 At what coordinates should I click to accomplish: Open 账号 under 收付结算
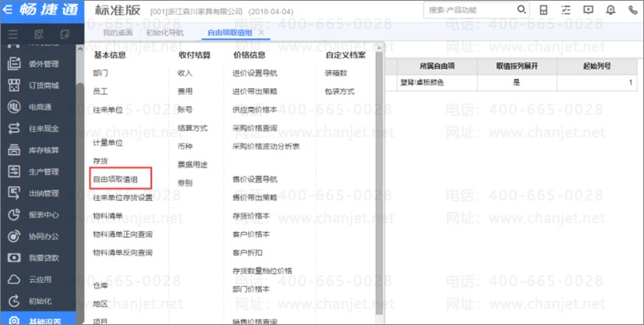point(185,110)
